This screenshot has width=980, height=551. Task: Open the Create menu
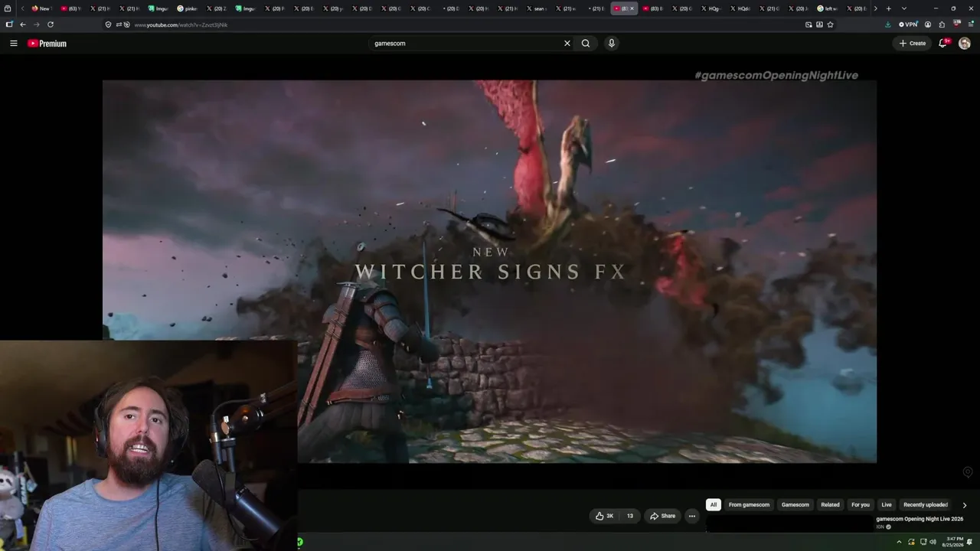pyautogui.click(x=913, y=44)
